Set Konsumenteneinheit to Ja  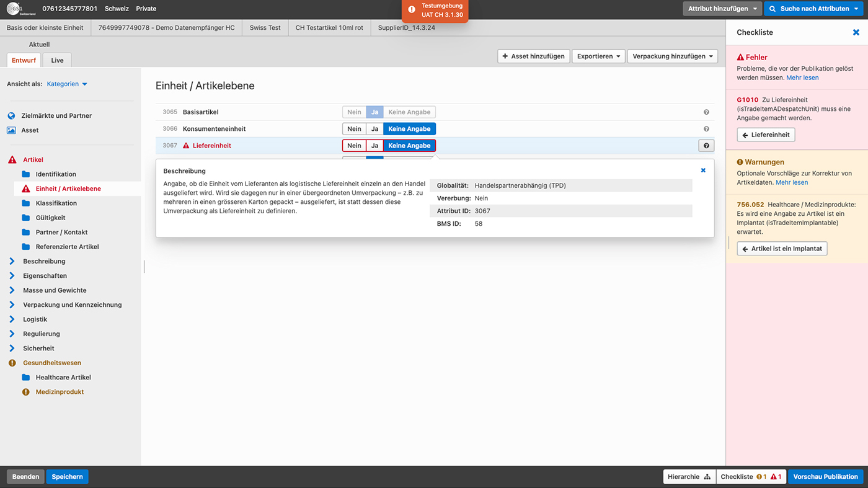pyautogui.click(x=374, y=129)
